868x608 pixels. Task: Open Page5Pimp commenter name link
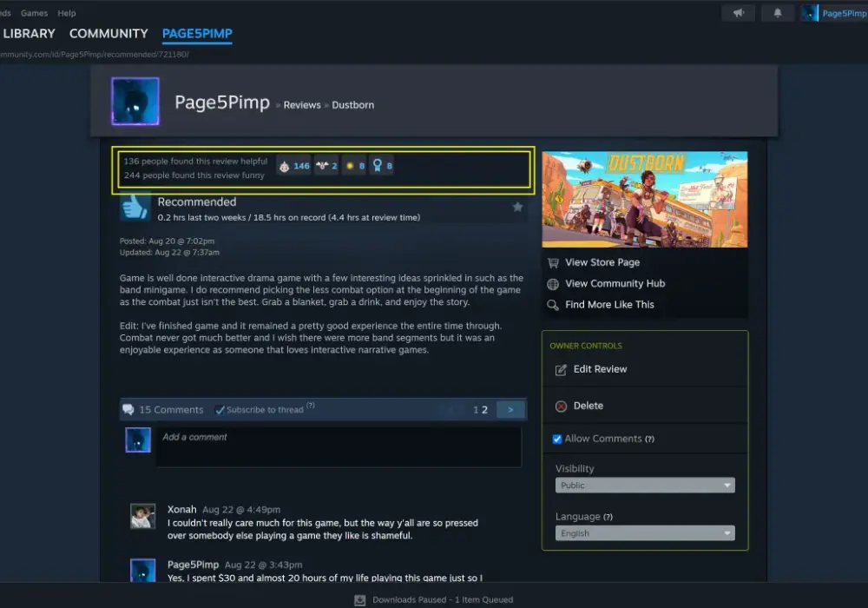[194, 565]
